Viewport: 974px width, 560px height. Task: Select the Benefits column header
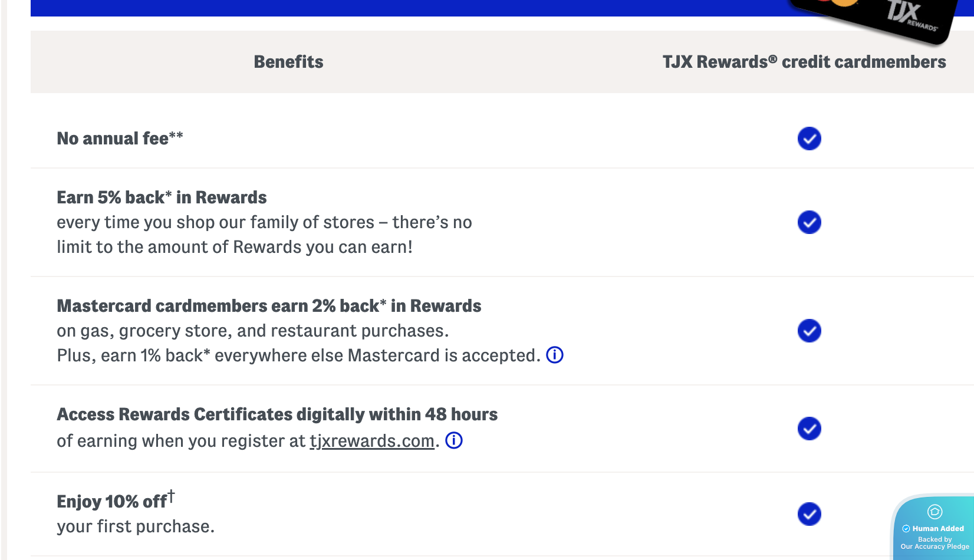[x=288, y=62]
